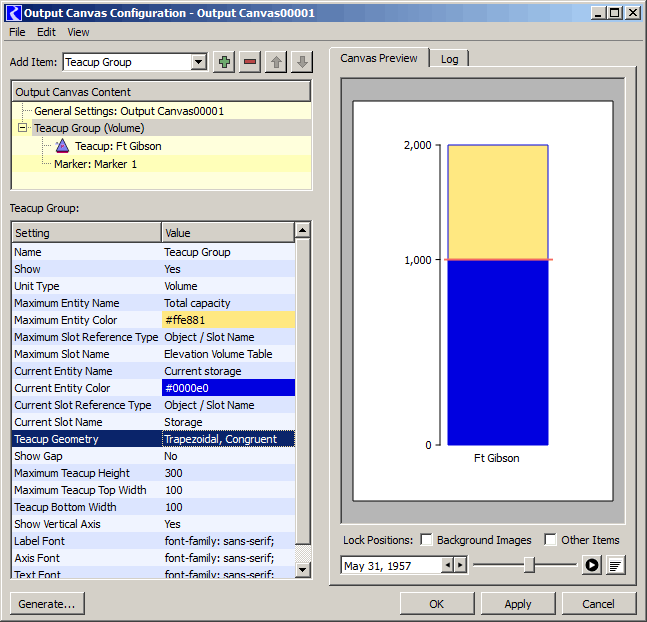The image size is (647, 622).
Task: Click the application logo in title bar
Action: pos(14,13)
